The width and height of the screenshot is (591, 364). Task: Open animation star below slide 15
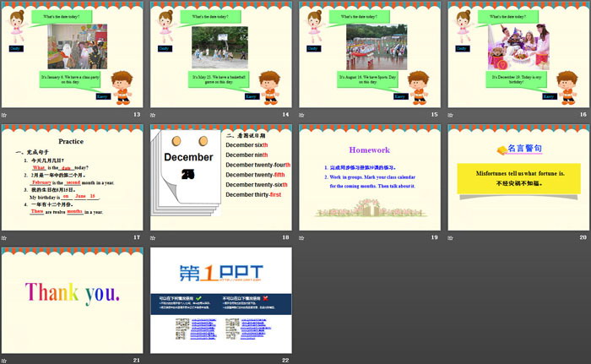(302, 115)
